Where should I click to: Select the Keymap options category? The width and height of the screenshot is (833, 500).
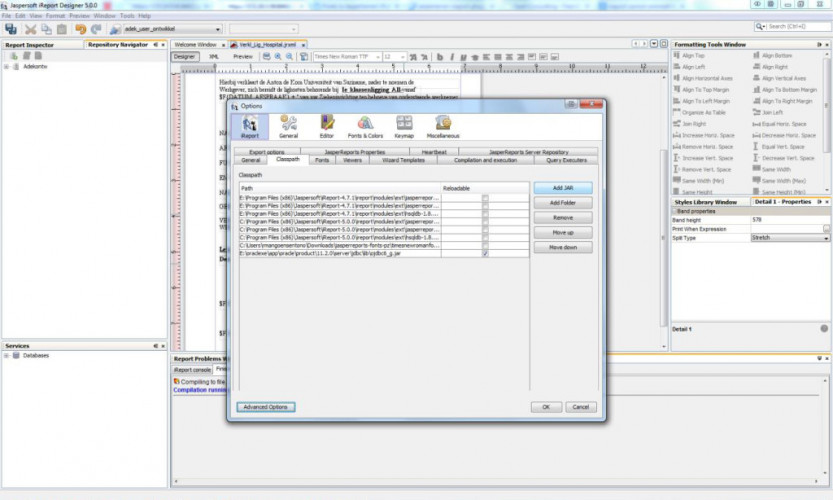tap(404, 127)
